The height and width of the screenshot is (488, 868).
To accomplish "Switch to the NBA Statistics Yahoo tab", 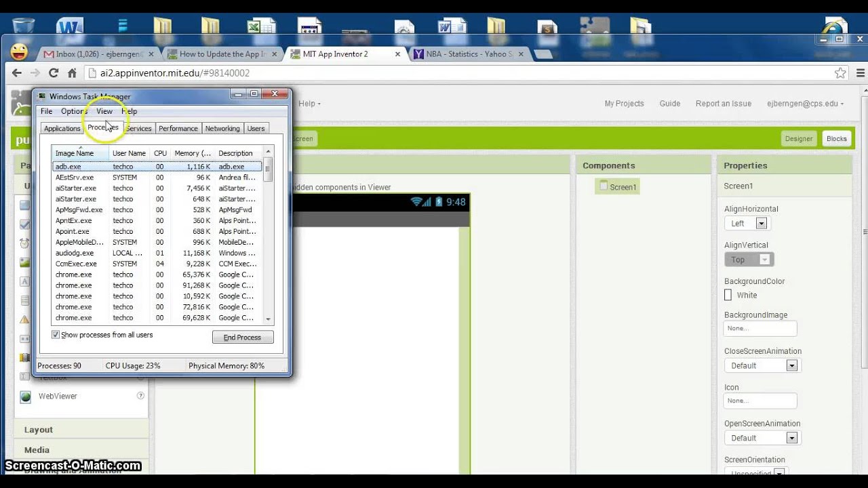I will [x=469, y=54].
